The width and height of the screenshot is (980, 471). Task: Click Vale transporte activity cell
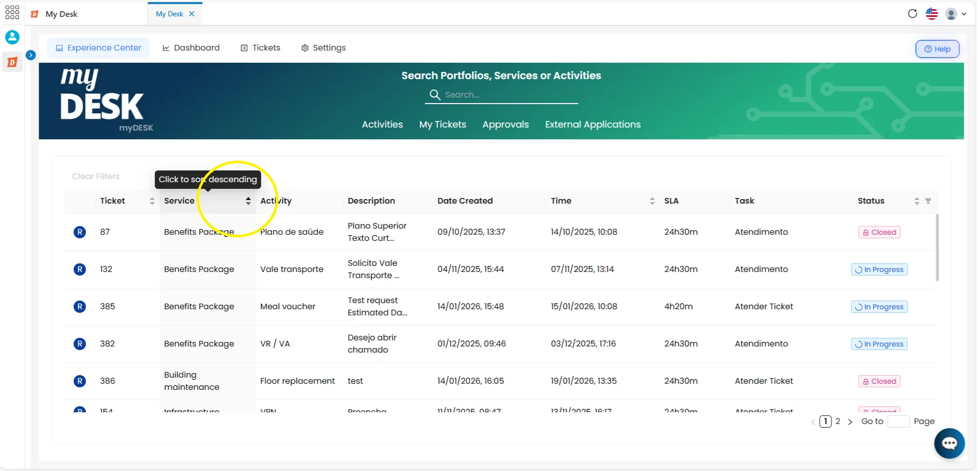292,269
